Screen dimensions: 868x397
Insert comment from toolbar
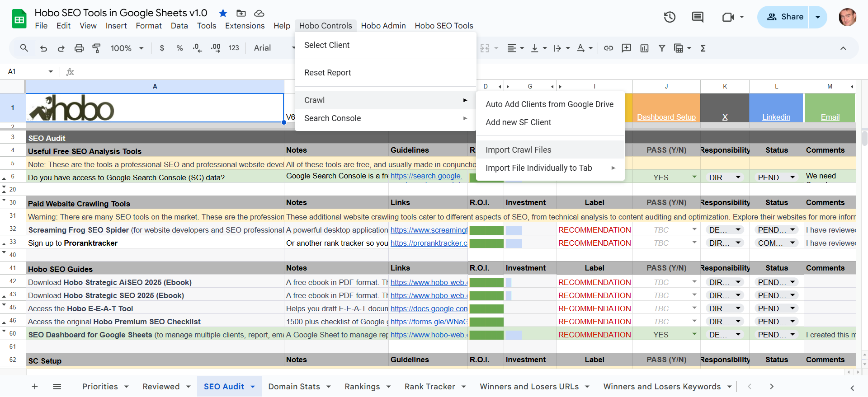[627, 48]
